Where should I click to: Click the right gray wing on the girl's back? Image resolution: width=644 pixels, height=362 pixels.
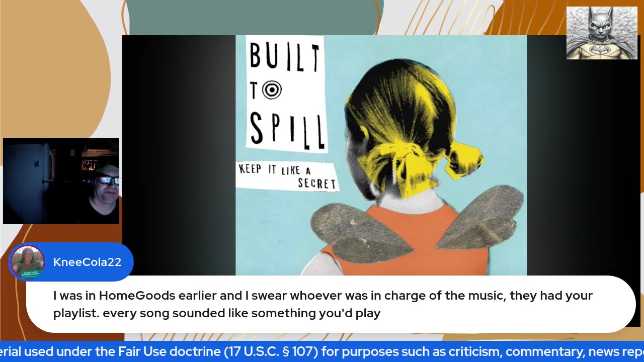point(479,217)
